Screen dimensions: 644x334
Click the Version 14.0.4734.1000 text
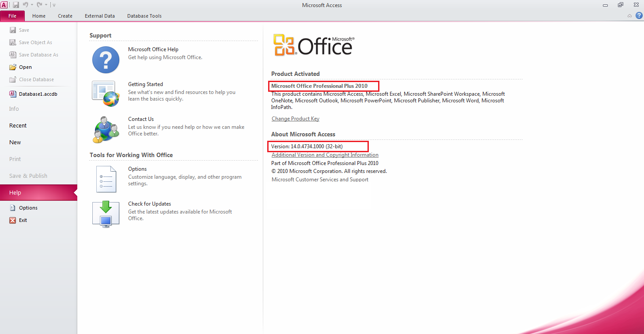307,146
